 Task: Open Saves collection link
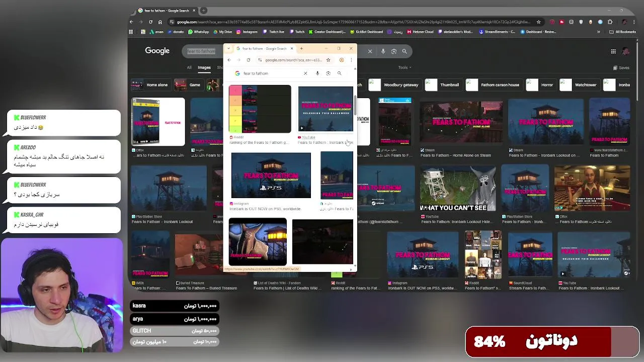621,67
